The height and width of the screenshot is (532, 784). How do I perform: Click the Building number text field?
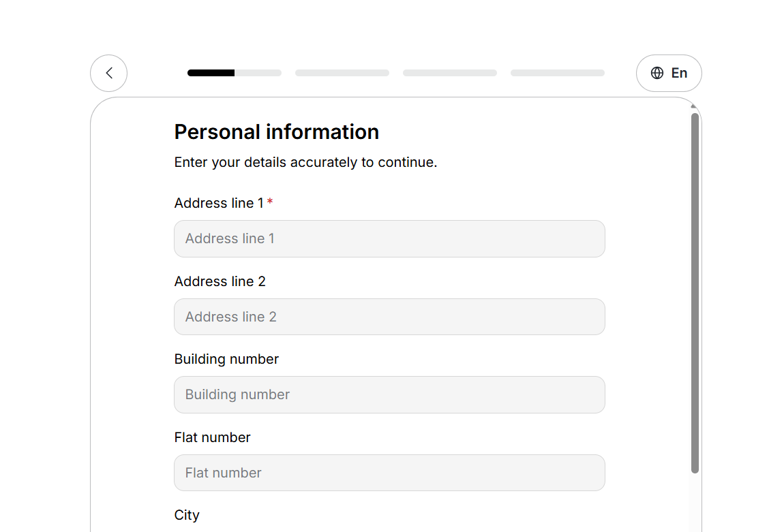389,394
